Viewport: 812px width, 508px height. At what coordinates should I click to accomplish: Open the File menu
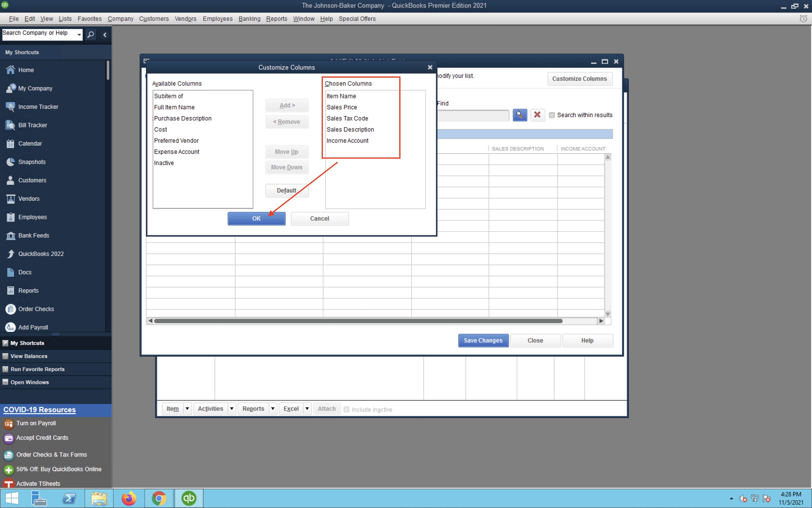pos(14,19)
